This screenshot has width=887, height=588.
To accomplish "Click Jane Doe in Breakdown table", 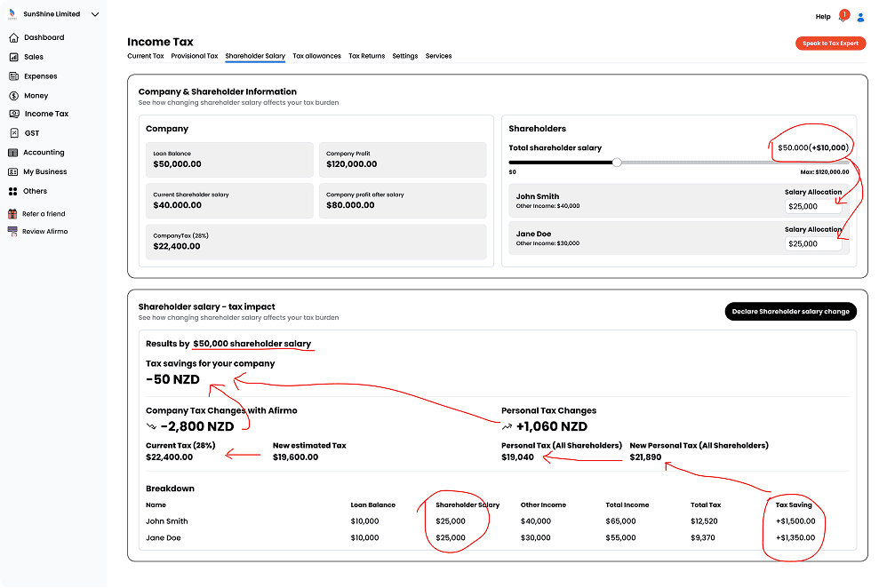I will click(164, 537).
